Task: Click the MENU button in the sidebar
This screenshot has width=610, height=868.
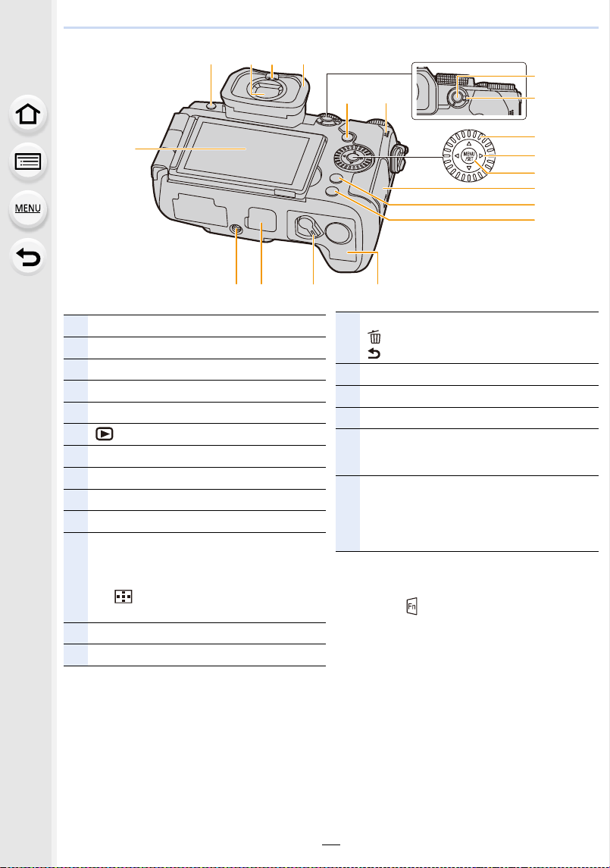Action: (x=28, y=208)
